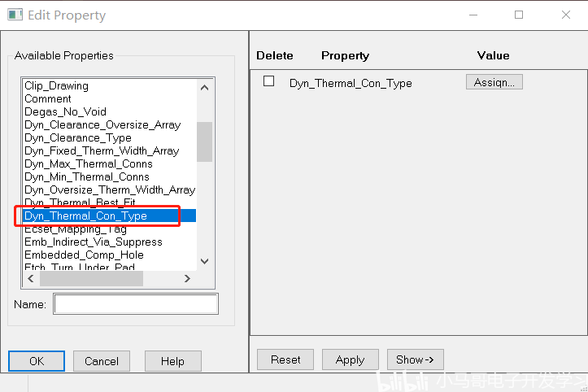Cancel the Edit Property dialog
Viewport: 588px width, 392px height.
click(102, 361)
